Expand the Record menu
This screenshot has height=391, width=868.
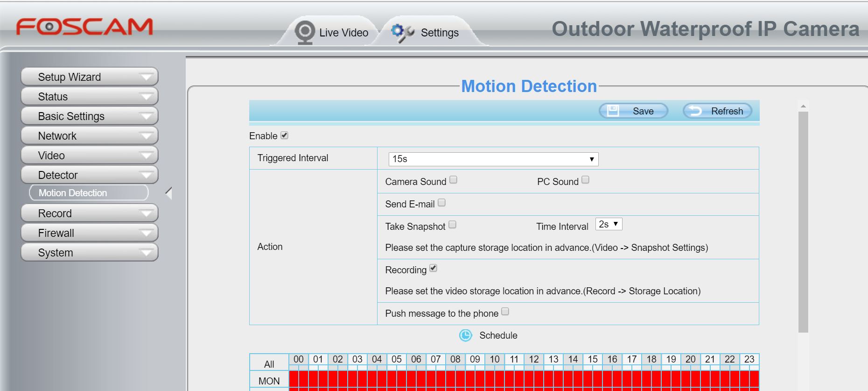click(90, 213)
